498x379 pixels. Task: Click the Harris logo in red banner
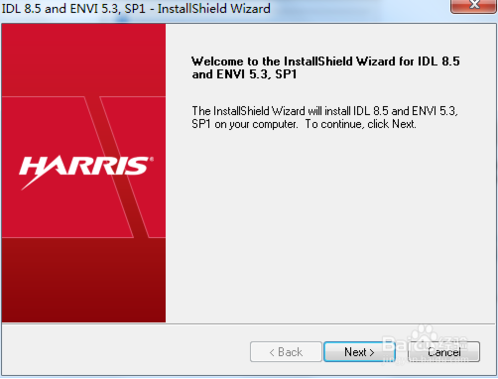click(86, 172)
